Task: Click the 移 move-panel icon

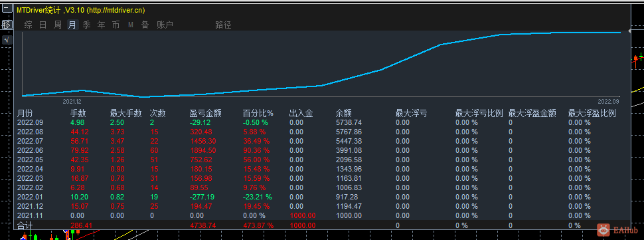Action: 7,25
